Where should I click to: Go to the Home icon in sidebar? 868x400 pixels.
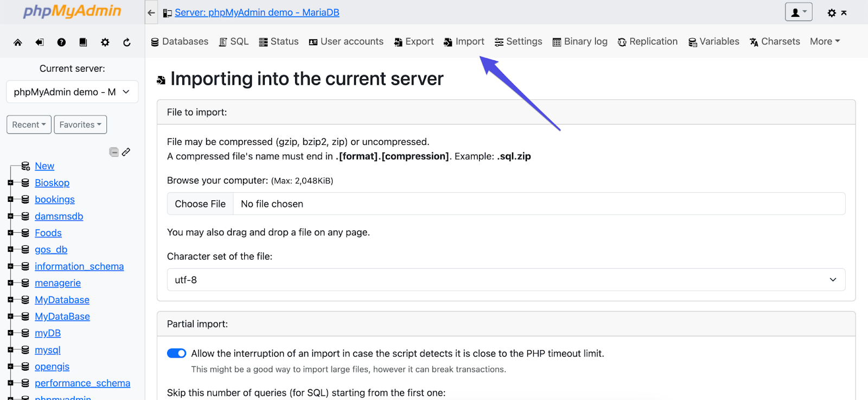tap(18, 42)
